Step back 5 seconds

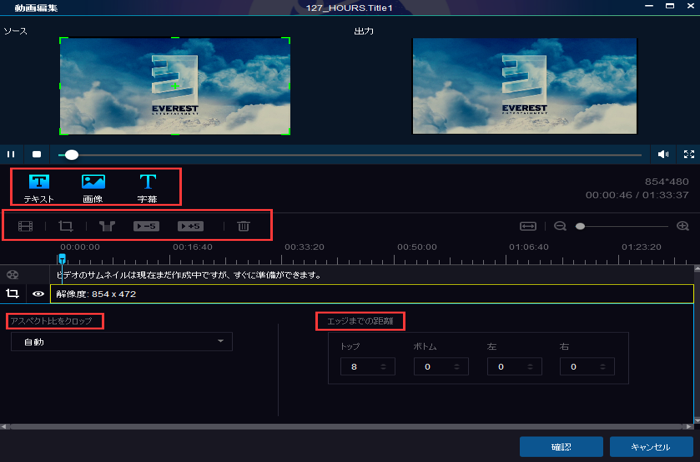click(x=146, y=226)
